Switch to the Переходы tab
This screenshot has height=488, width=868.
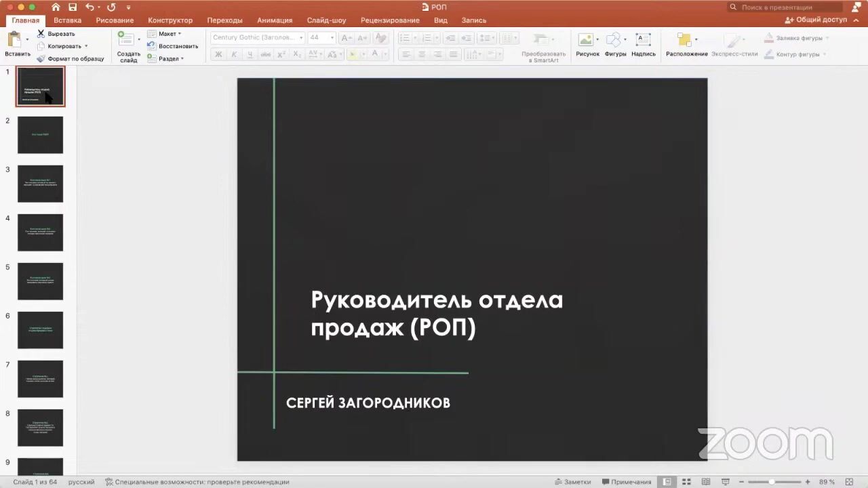224,20
